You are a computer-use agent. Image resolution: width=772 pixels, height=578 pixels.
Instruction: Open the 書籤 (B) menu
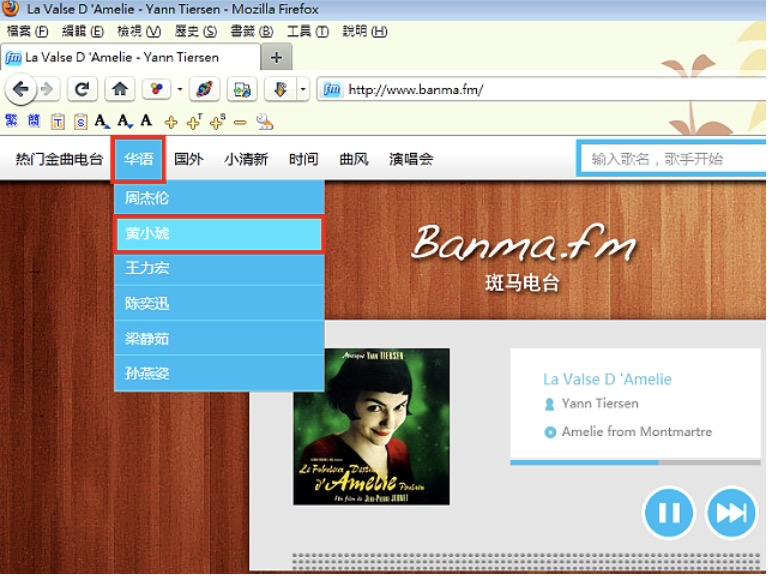point(252,32)
